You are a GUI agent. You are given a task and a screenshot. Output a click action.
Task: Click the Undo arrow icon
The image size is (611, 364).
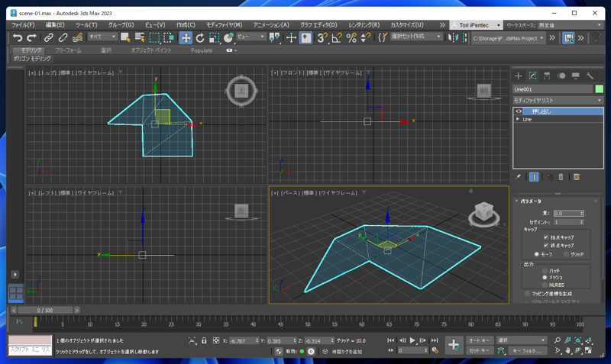[18, 37]
